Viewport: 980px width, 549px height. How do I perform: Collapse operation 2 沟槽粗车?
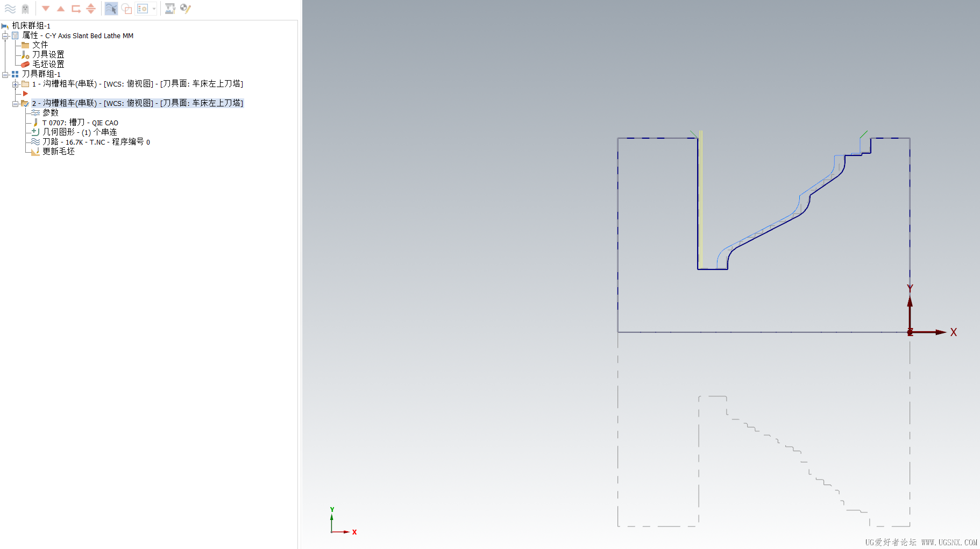tap(16, 104)
